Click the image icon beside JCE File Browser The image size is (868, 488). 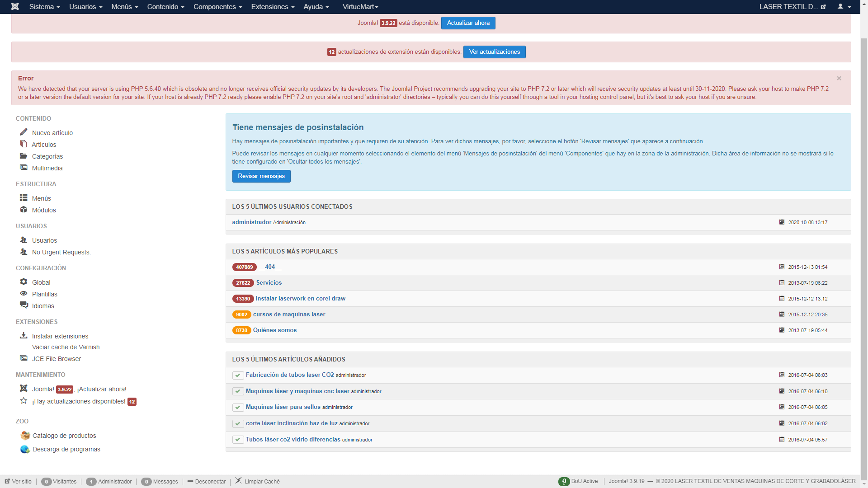(x=24, y=358)
